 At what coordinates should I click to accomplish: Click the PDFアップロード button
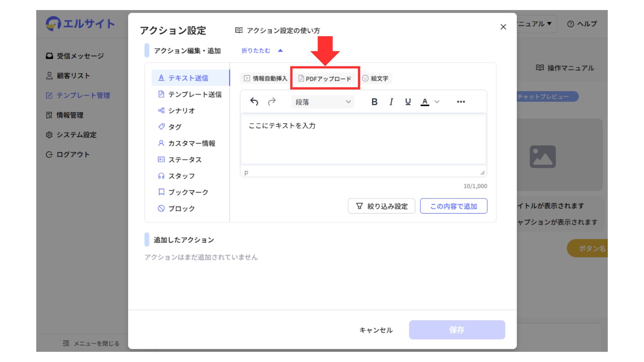tap(325, 78)
